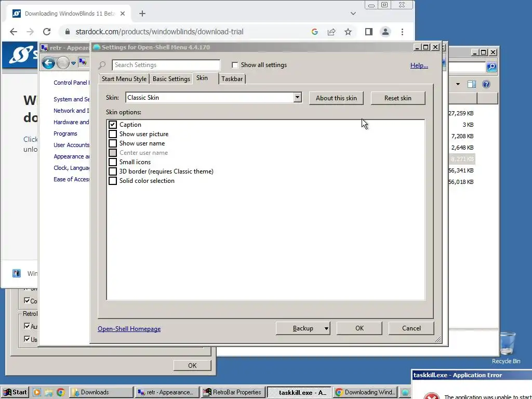Toggle the Au checkbox in RetroBar Properties

tap(27, 326)
